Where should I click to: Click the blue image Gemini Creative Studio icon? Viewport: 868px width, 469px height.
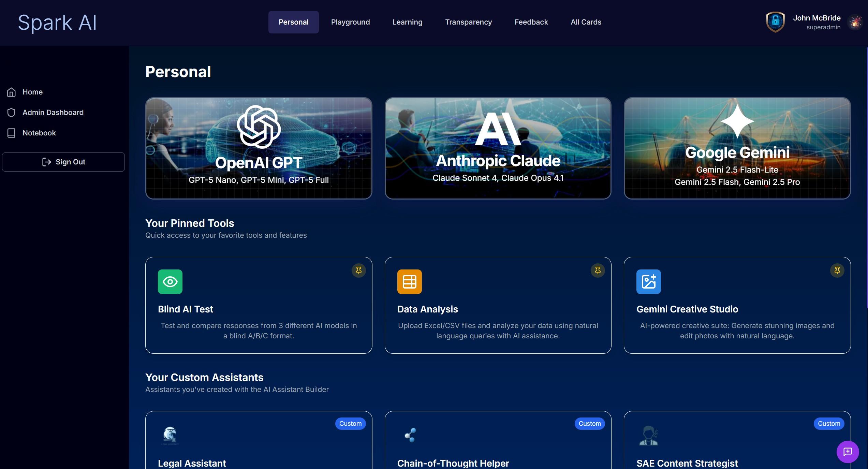tap(649, 282)
